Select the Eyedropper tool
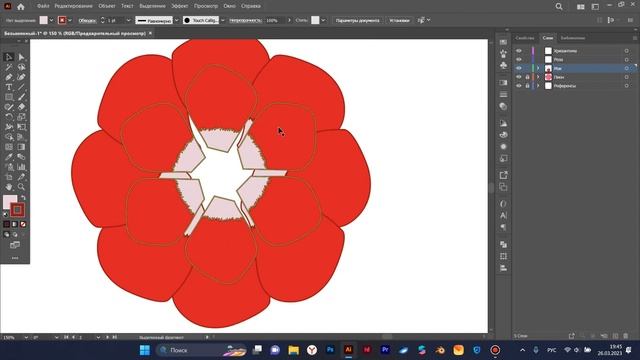This screenshot has height=360, width=640. pos(9,157)
